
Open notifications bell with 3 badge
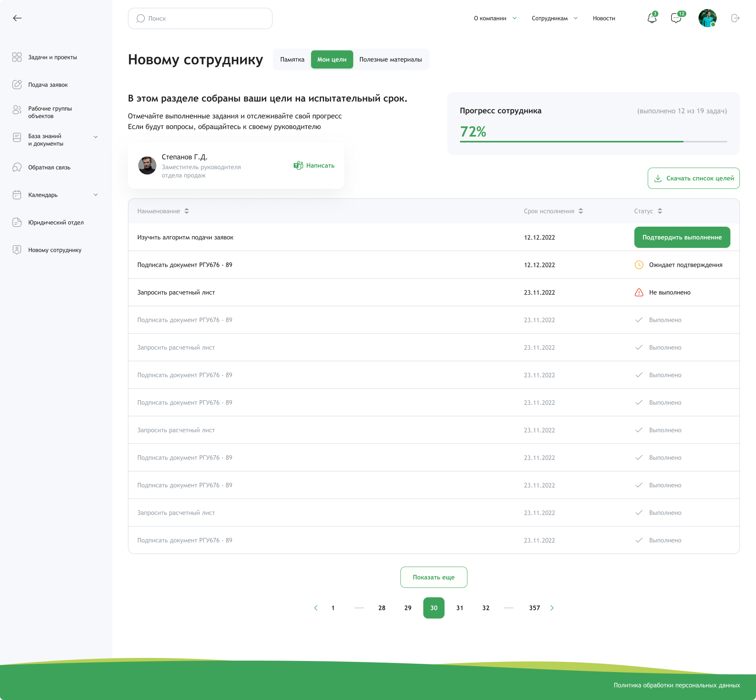[652, 18]
